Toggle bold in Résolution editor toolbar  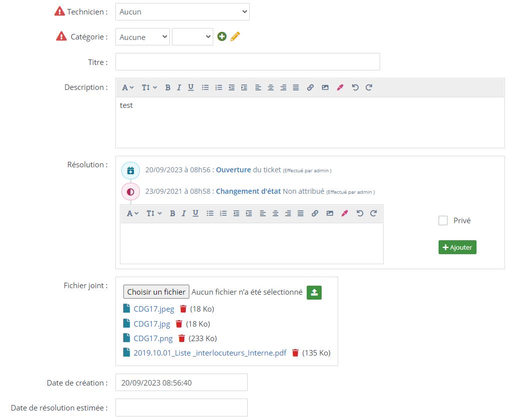(x=172, y=213)
